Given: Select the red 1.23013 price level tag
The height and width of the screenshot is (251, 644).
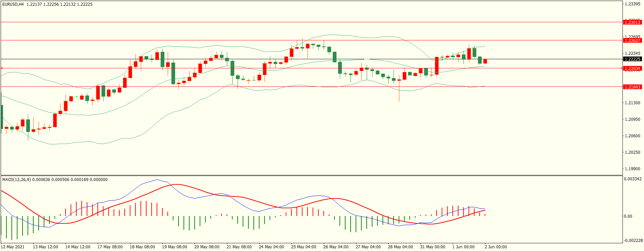Looking at the screenshot, I should (x=632, y=22).
